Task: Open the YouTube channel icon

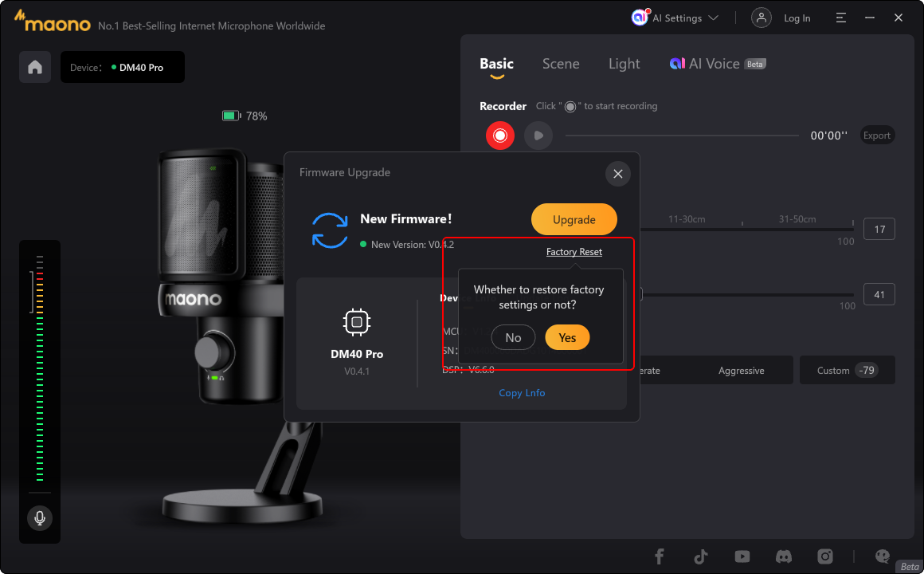Action: point(742,556)
